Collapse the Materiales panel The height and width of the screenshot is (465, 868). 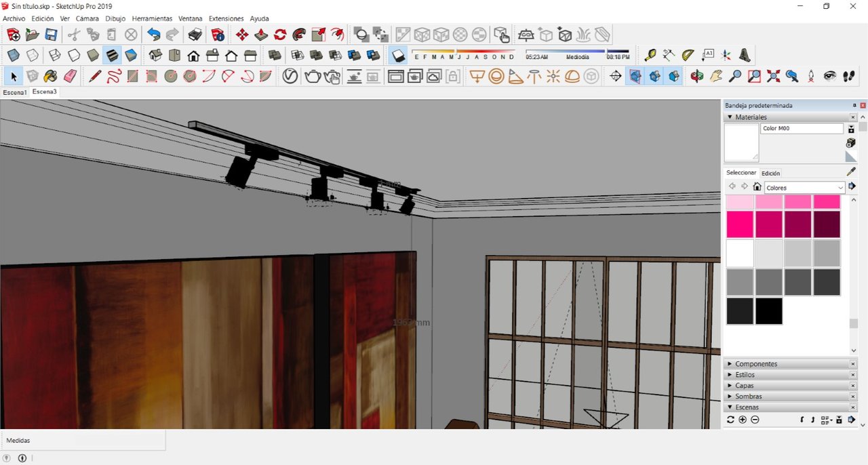730,117
